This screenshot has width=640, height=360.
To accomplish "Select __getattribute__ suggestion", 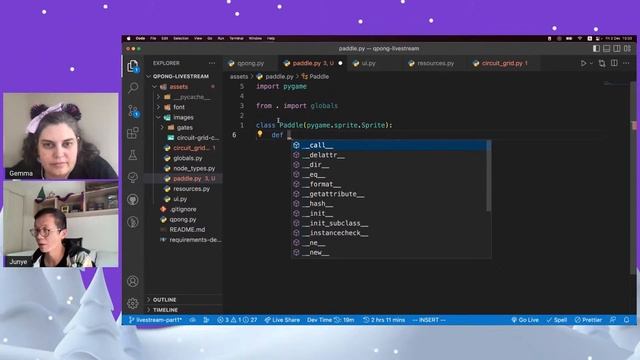I will pos(391,194).
